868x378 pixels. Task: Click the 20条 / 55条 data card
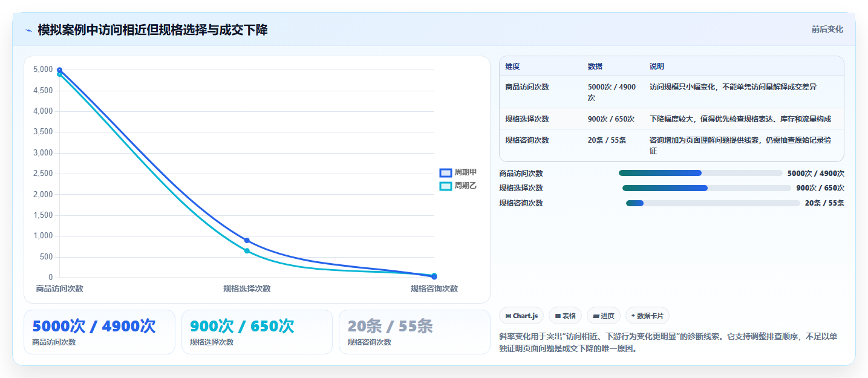point(414,332)
